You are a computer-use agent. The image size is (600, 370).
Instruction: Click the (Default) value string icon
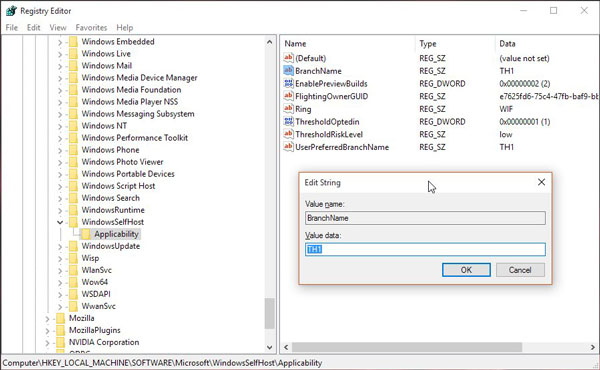[x=288, y=58]
